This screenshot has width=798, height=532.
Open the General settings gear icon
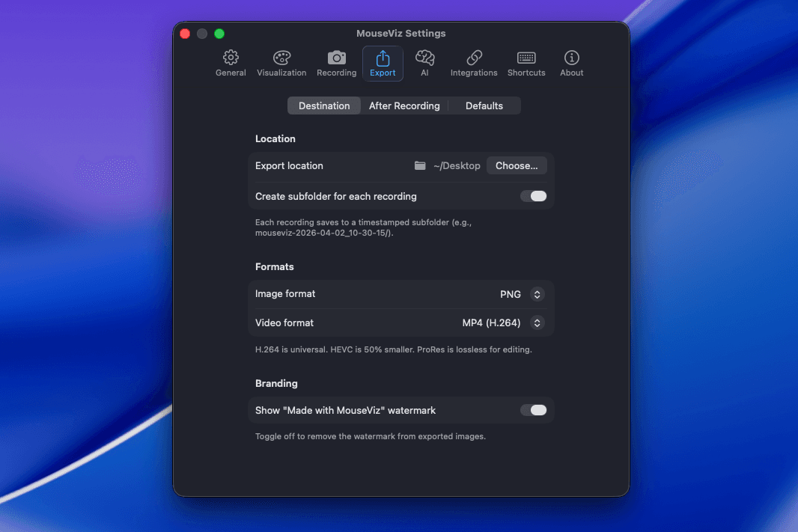(231, 58)
